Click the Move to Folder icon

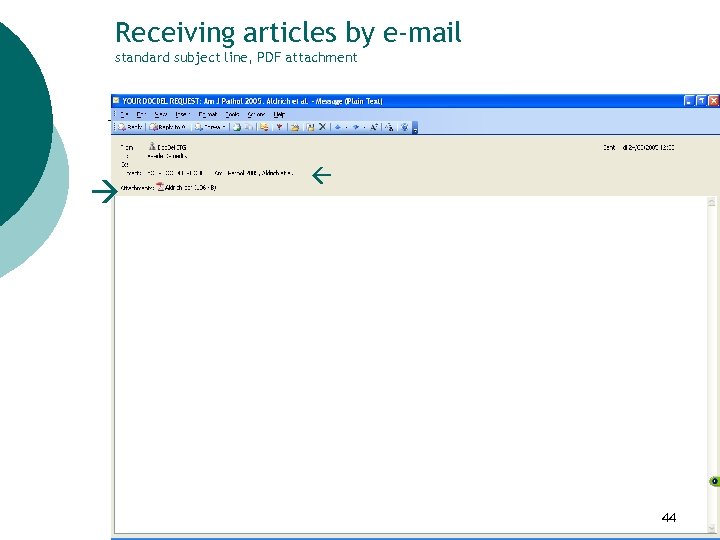(295, 127)
